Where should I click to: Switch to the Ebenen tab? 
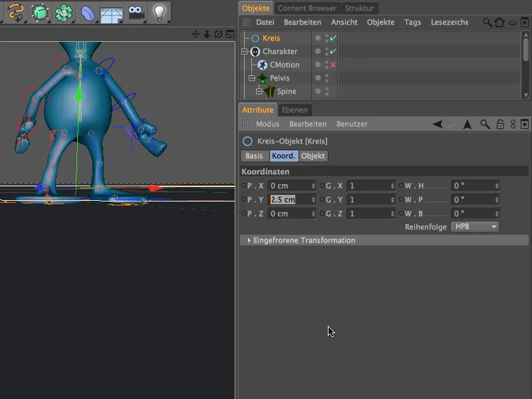tap(295, 110)
